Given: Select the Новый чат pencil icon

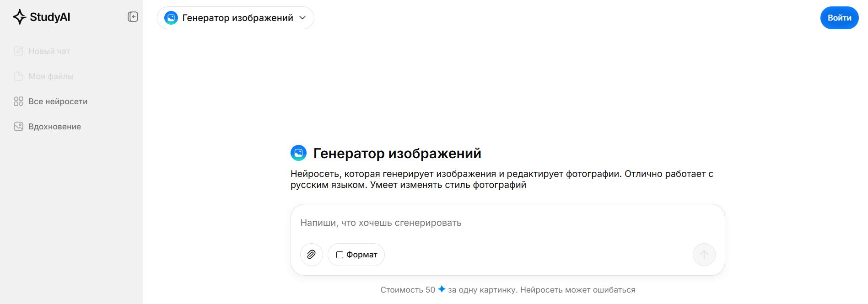Looking at the screenshot, I should pyautogui.click(x=18, y=51).
